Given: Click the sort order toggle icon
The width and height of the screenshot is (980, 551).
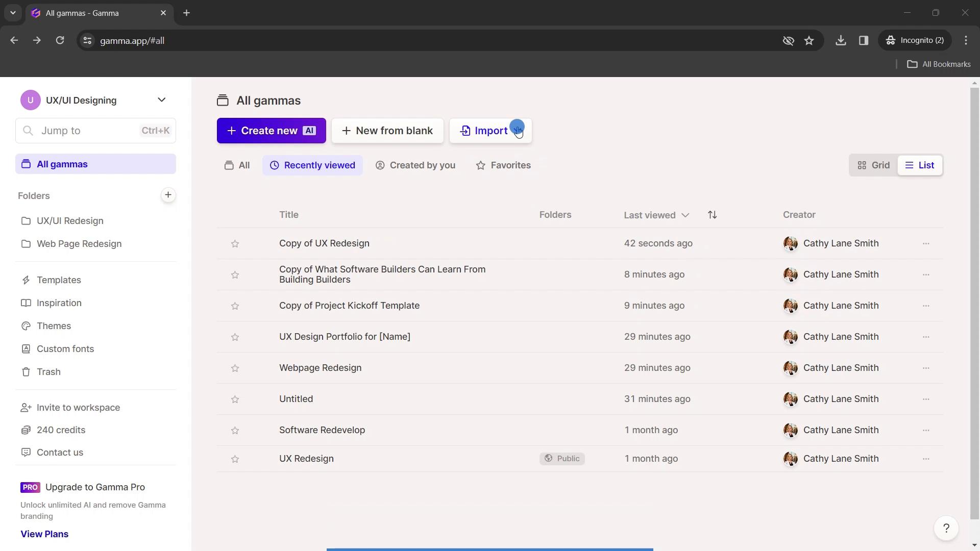Looking at the screenshot, I should point(712,215).
